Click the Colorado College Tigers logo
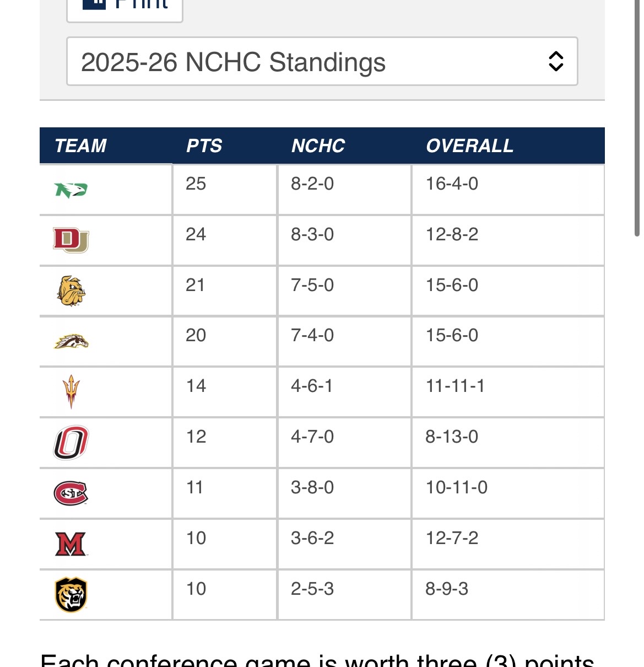The width and height of the screenshot is (644, 667). point(71,595)
